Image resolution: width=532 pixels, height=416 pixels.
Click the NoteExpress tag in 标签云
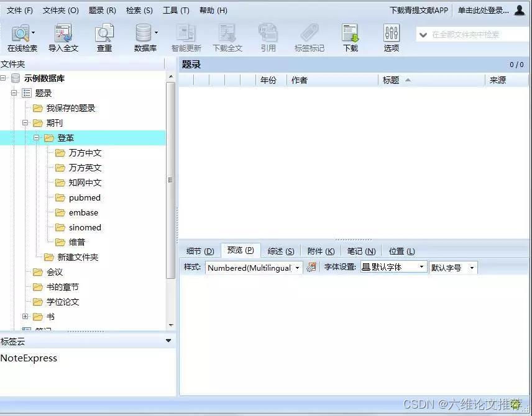(29, 358)
